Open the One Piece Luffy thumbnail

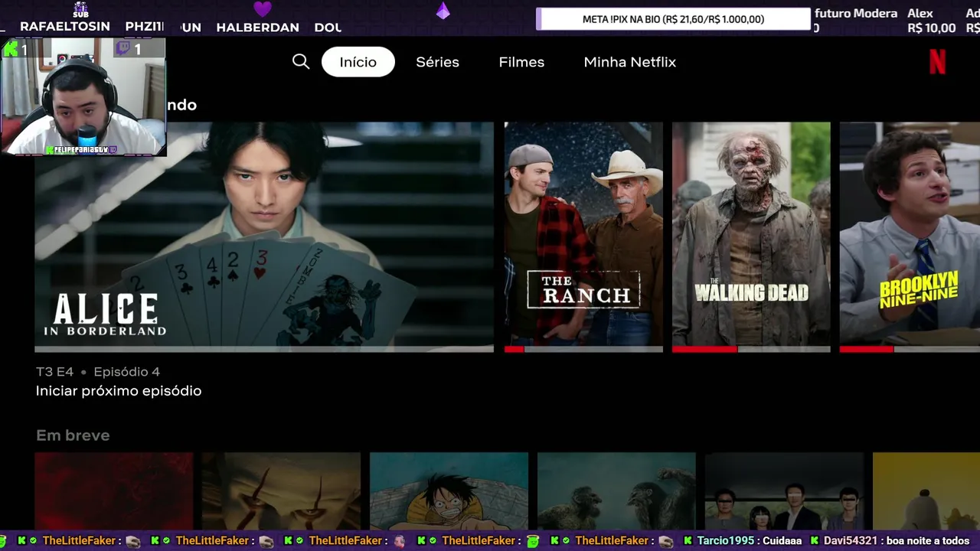point(449,491)
